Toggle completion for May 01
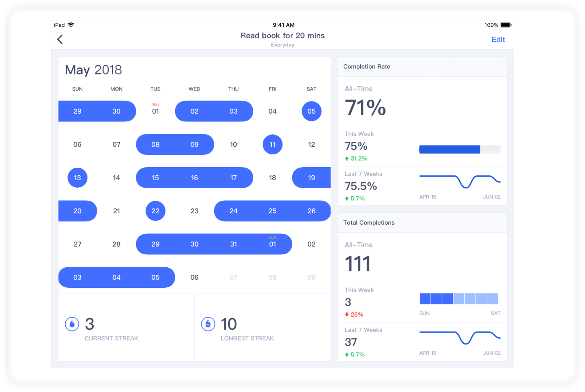 coord(156,111)
